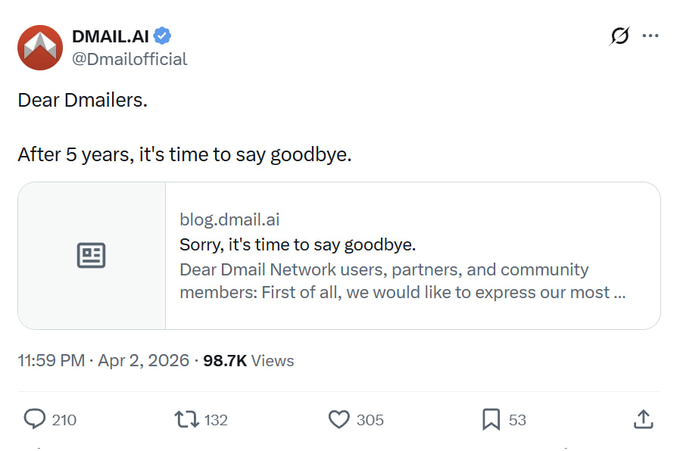Click the 53 bookmarks count
Image resolution: width=680 pixels, height=451 pixels.
click(517, 420)
